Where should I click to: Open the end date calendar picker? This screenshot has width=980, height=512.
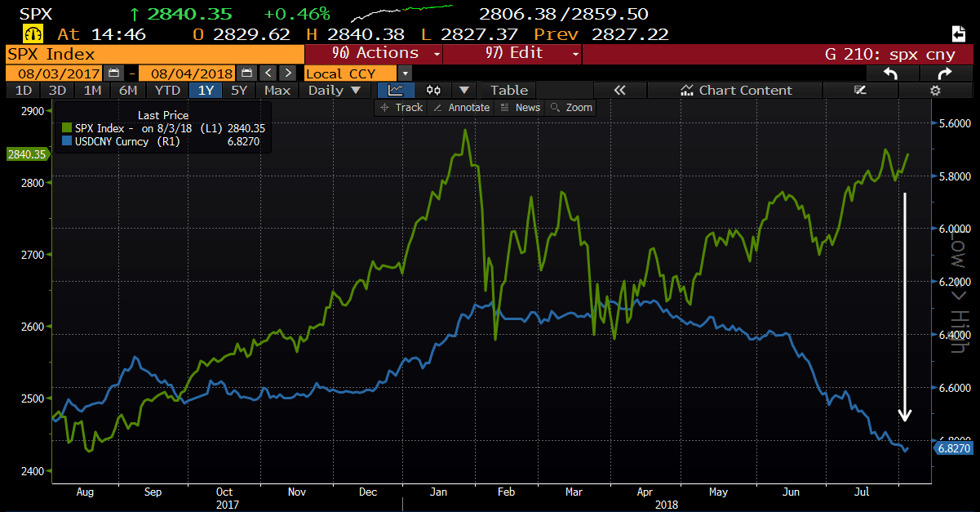[x=247, y=73]
